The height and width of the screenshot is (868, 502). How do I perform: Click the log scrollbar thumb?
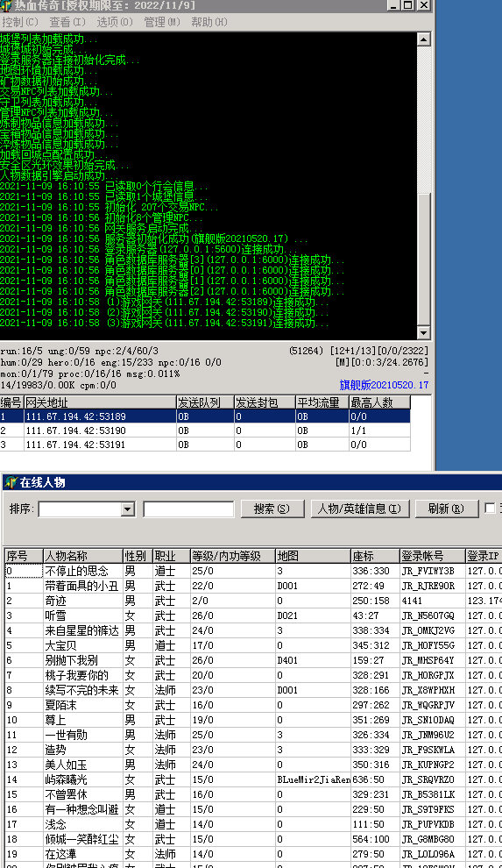(x=423, y=259)
